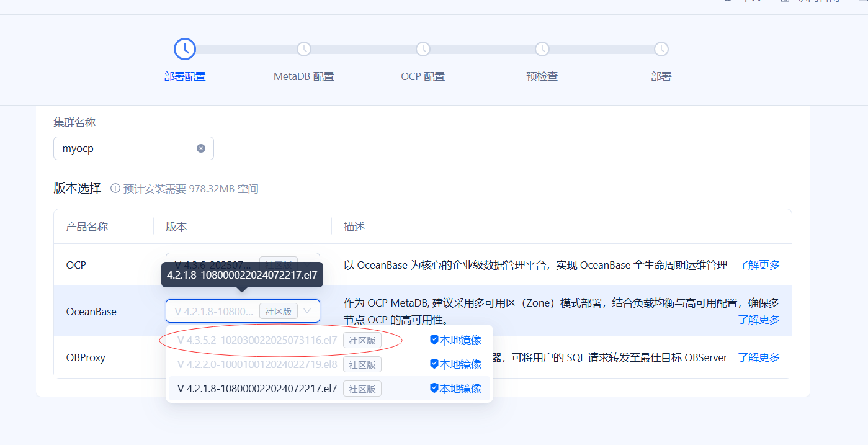This screenshot has height=445, width=868.
Task: Click 社区版 tag in OceanBase selector
Action: [279, 312]
